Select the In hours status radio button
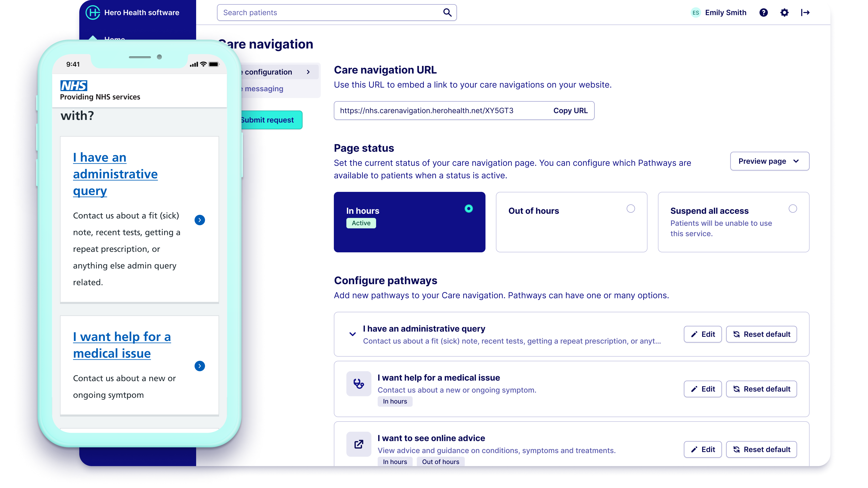The image size is (868, 488). pos(469,209)
